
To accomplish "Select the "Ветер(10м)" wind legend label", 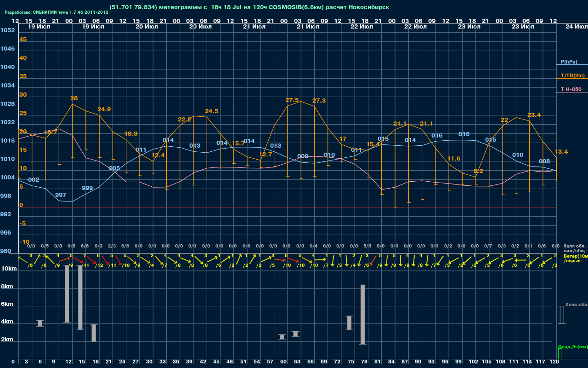I will [x=576, y=255].
